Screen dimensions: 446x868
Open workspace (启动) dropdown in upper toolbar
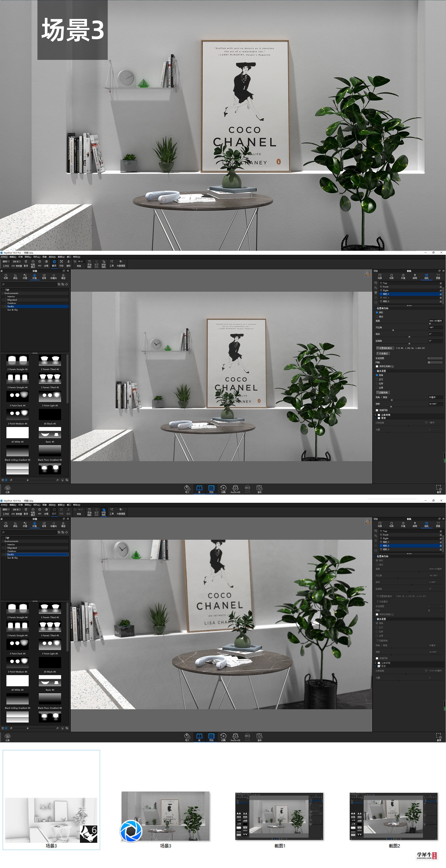point(6,261)
